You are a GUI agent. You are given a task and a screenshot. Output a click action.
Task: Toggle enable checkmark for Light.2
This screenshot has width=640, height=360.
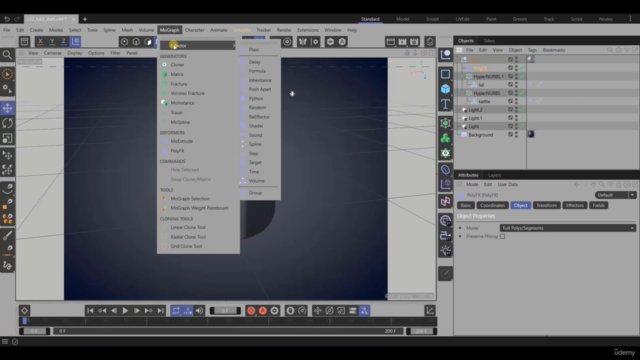tap(522, 109)
